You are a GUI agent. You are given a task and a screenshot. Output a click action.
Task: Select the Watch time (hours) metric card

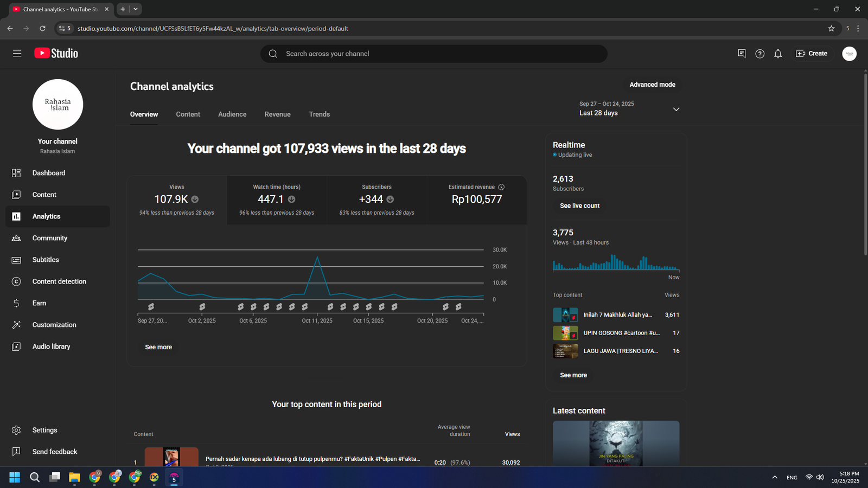point(277,200)
